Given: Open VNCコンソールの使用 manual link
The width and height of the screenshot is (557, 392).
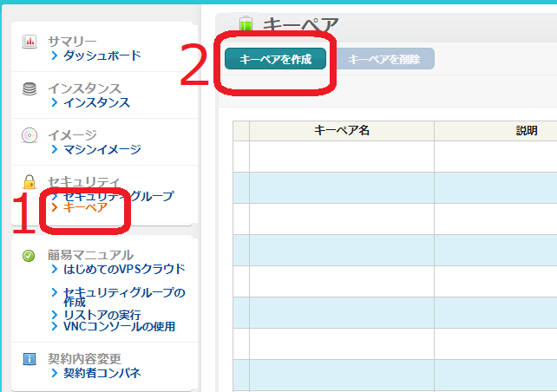Looking at the screenshot, I should pos(119,326).
